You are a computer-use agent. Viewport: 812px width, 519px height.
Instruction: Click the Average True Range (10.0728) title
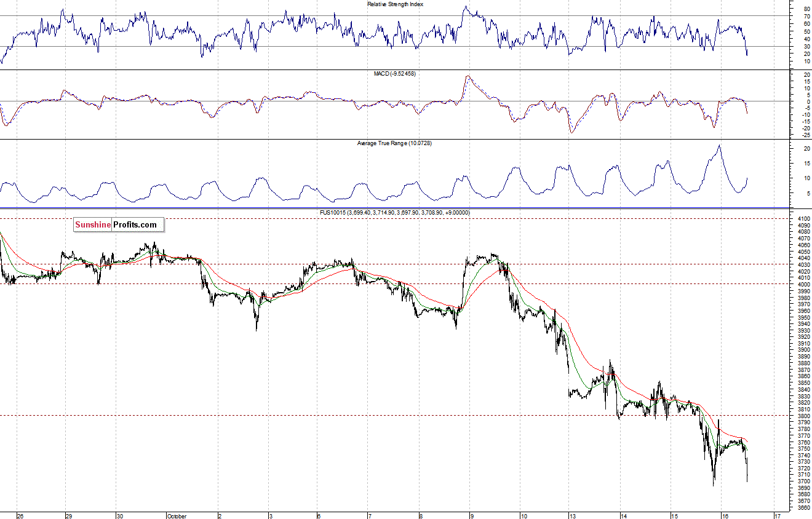point(396,143)
